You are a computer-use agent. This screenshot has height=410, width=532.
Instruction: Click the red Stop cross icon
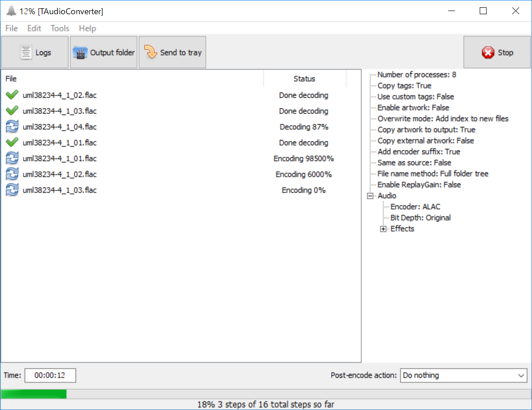tap(488, 53)
